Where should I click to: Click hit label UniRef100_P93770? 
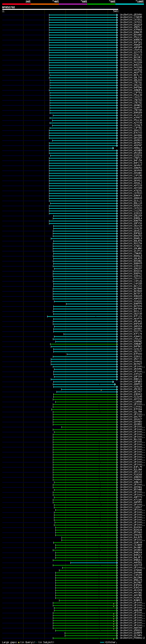131,331
